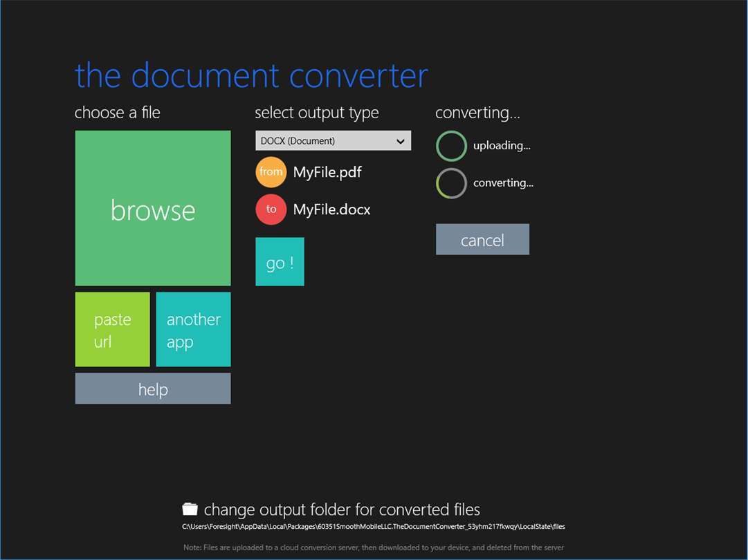
Task: Click the red to circle icon
Action: [x=271, y=209]
